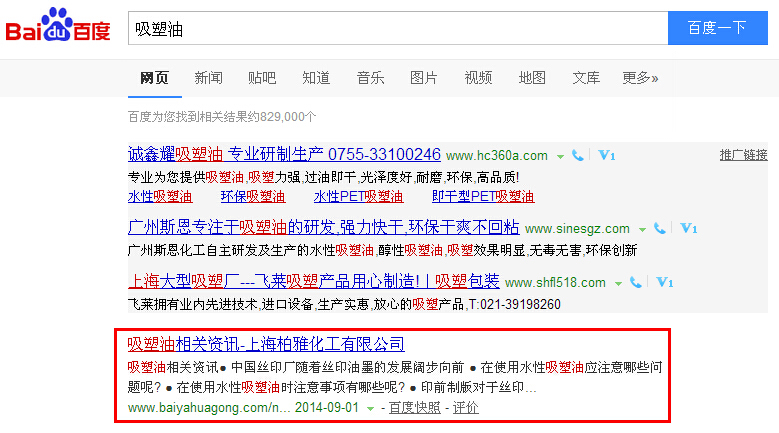
Task: Click the phone icon beside www.sinesgz.com
Action: pyautogui.click(x=659, y=228)
